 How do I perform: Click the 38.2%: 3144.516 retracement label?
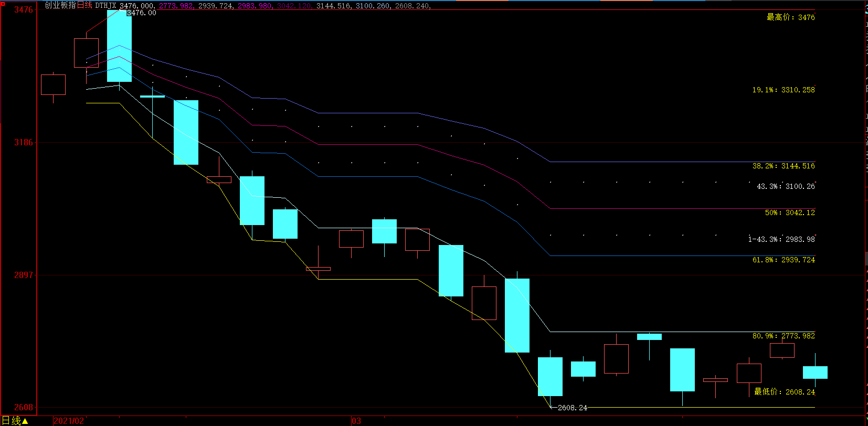[784, 166]
